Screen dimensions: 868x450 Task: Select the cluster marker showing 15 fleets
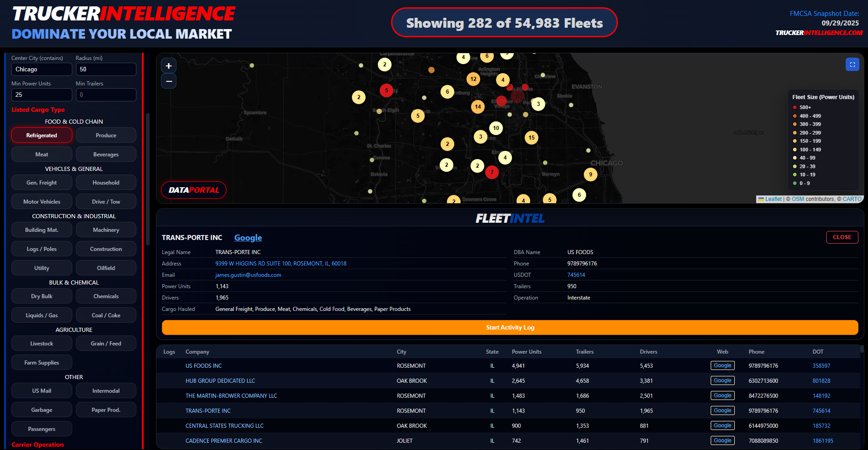tap(532, 137)
